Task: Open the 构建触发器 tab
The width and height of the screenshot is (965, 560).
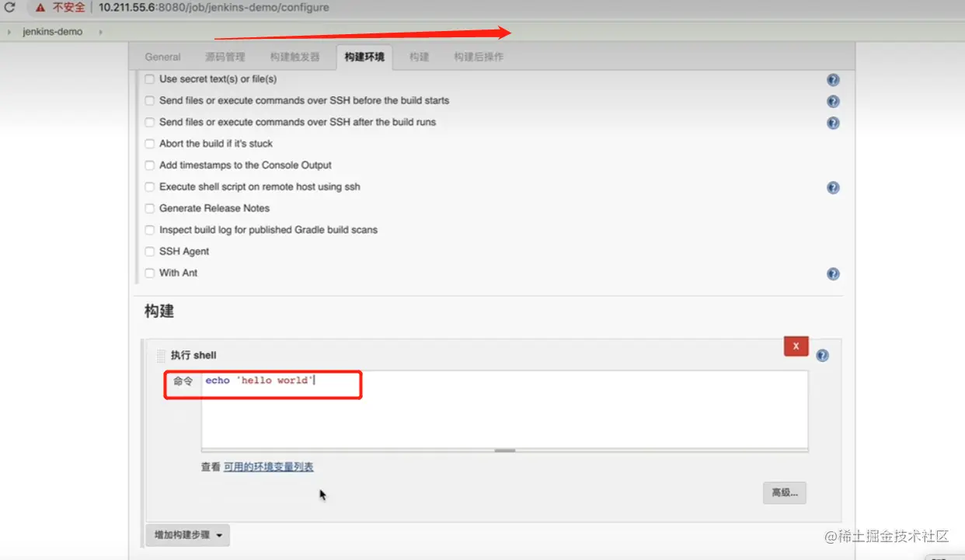Action: (x=295, y=57)
